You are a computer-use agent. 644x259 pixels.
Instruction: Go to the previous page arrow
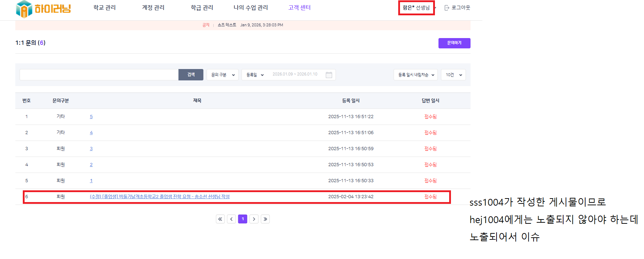pos(232,219)
